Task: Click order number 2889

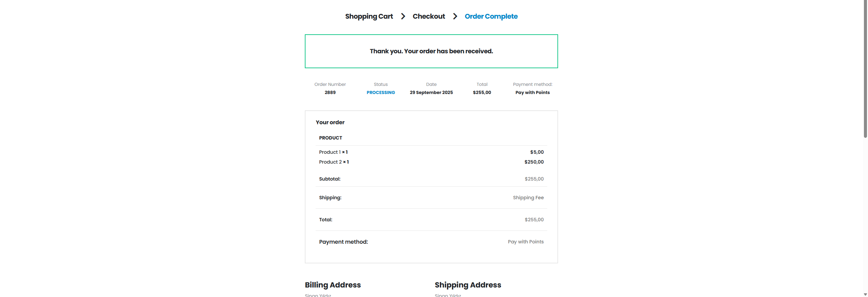Action: point(330,92)
